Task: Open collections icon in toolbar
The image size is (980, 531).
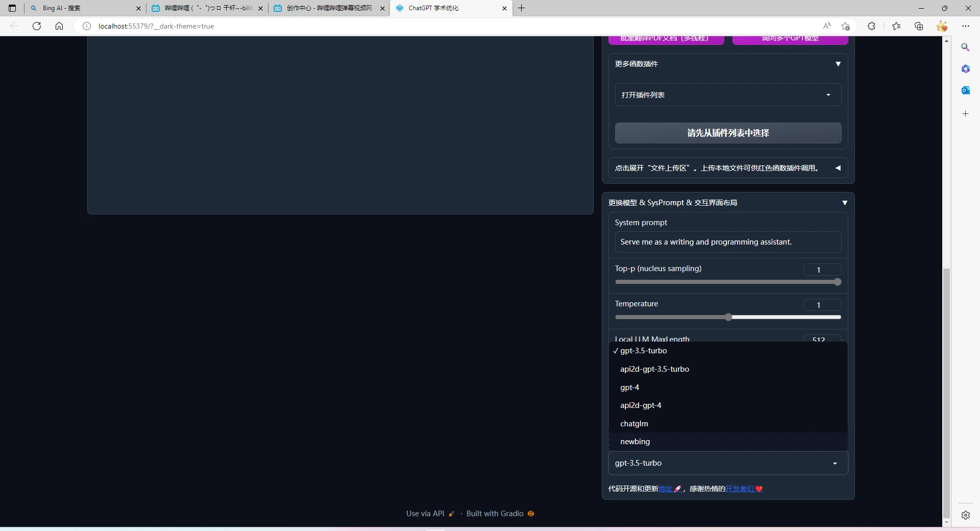Action: 919,26
